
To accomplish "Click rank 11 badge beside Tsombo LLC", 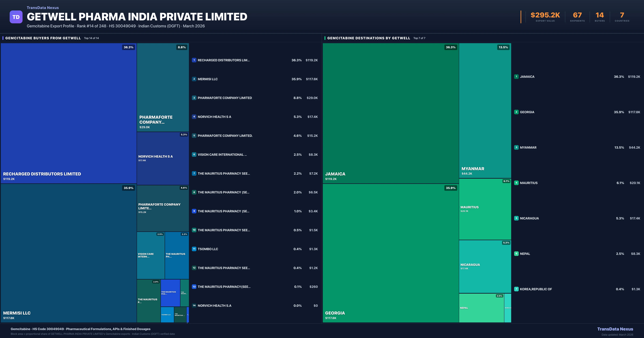I will coord(194,249).
